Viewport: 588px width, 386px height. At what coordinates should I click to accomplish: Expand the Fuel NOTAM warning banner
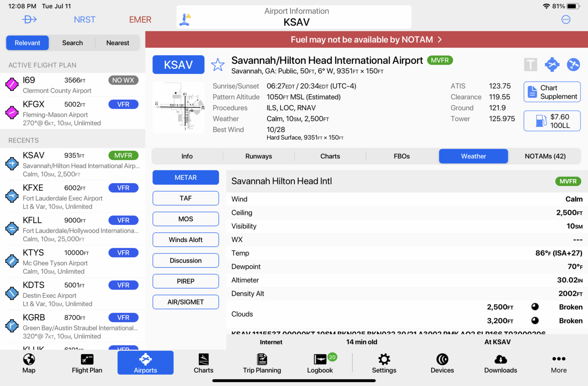coord(366,39)
